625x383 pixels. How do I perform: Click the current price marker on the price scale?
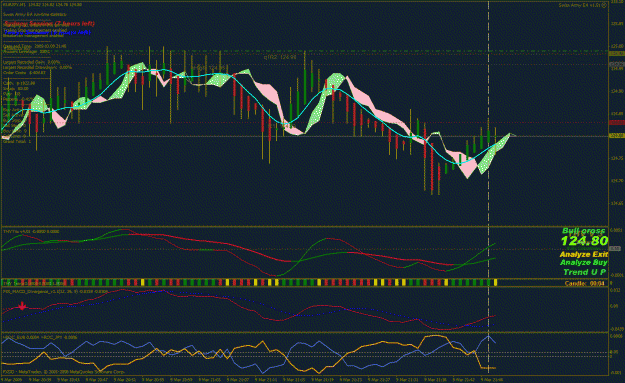(617, 136)
